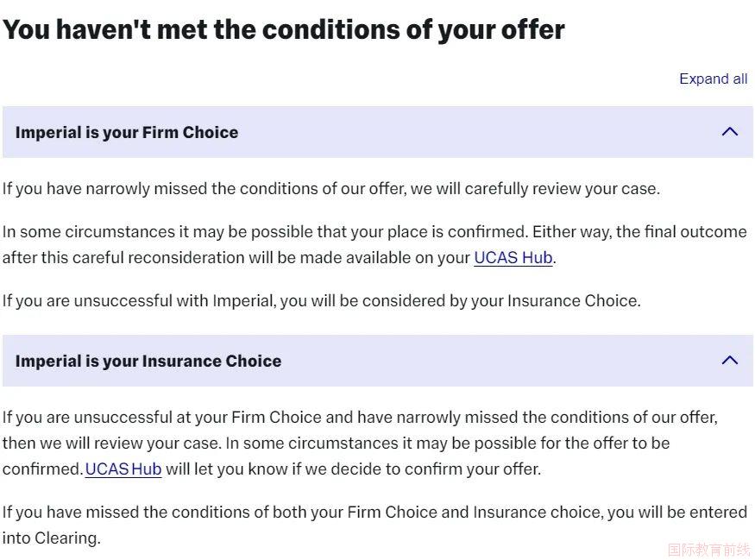The width and height of the screenshot is (755, 560).
Task: Click the 'after this careful reconsideration' line
Action: click(280, 258)
